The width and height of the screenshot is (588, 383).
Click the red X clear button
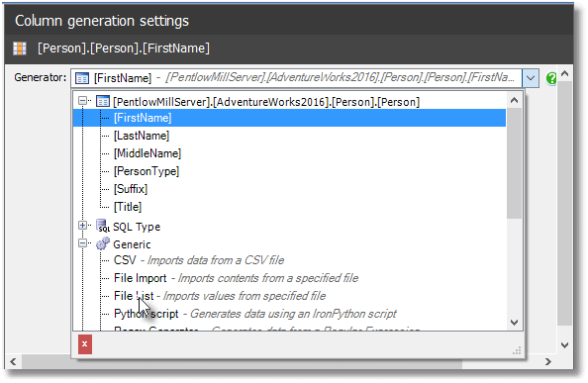coord(85,344)
